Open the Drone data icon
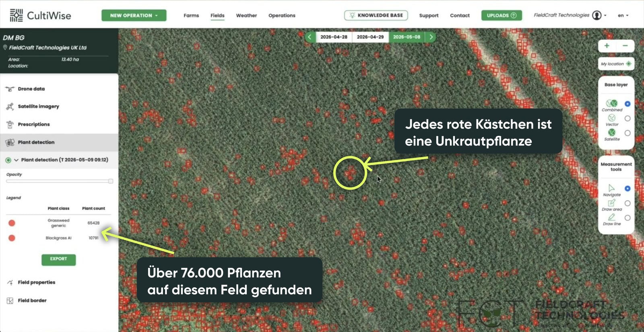This screenshot has width=644, height=332. 10,89
